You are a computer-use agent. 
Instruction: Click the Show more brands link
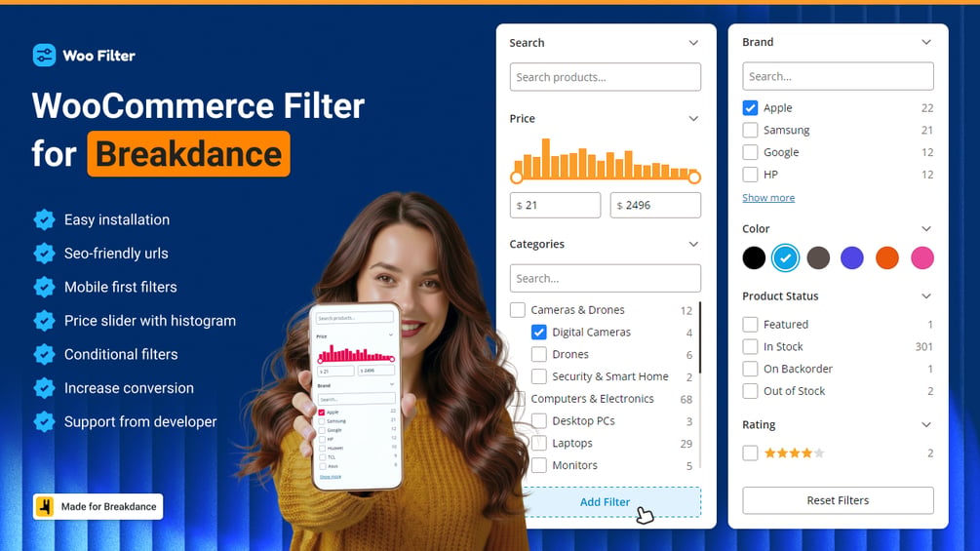(768, 197)
